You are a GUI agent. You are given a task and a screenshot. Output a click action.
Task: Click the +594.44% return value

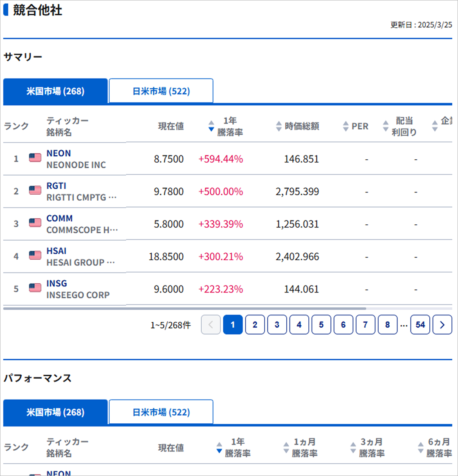coord(221,159)
